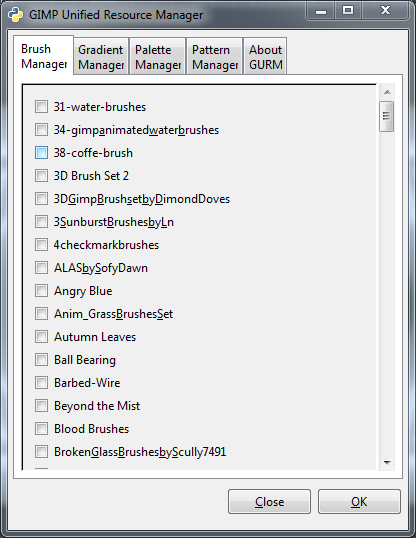Screen dimensions: 416x538
Task: Switch to the Gradient Manager tab
Action: click(x=101, y=57)
